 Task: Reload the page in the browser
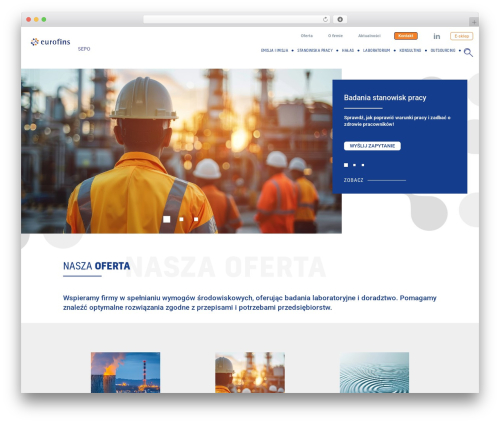click(325, 19)
